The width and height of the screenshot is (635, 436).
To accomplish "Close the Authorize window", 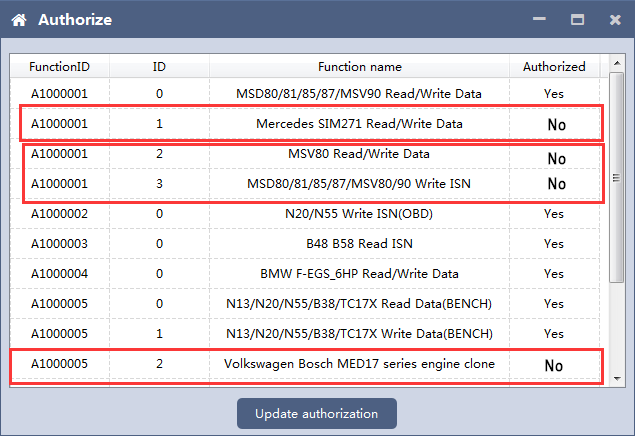I will (615, 19).
